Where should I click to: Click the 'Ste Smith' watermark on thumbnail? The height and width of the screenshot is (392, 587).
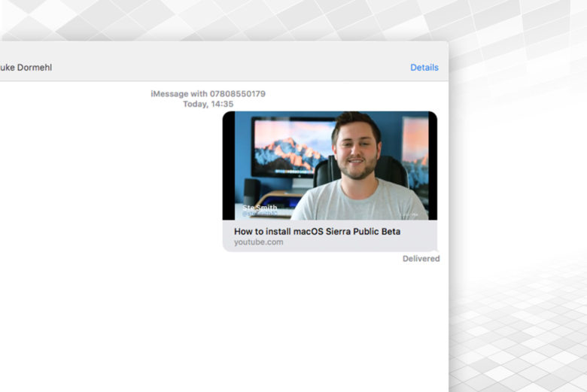[x=260, y=208]
